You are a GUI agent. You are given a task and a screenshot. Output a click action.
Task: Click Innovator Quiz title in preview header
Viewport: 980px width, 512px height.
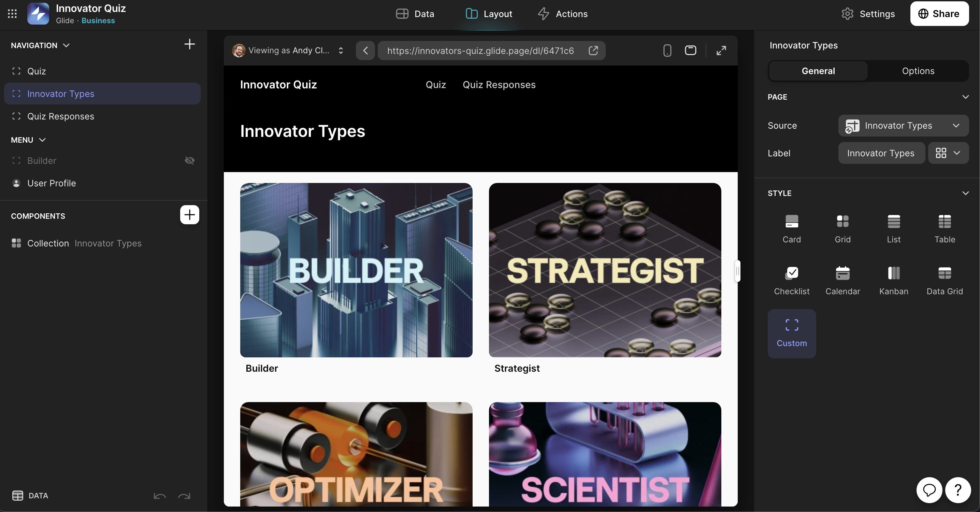(278, 85)
